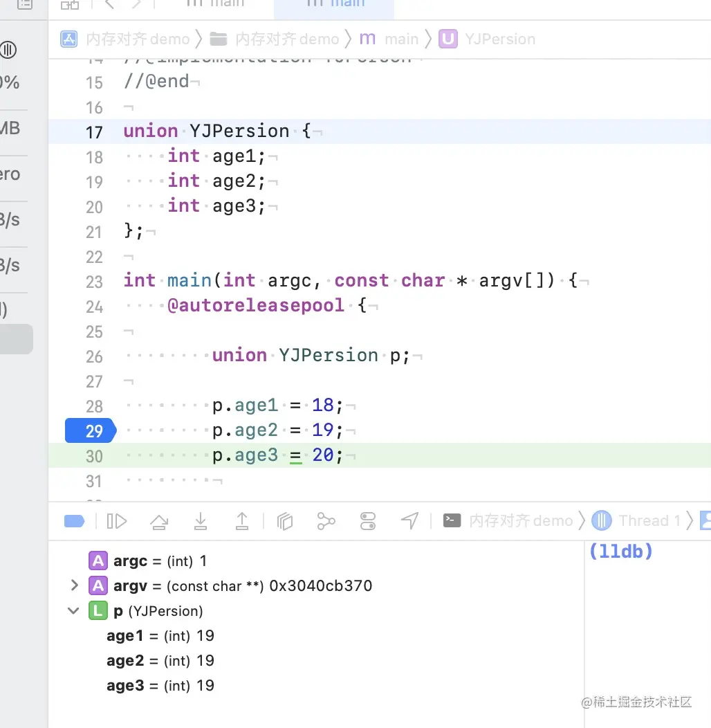The height and width of the screenshot is (728, 711).
Task: Open the main file breadcrumb
Action: 401,39
